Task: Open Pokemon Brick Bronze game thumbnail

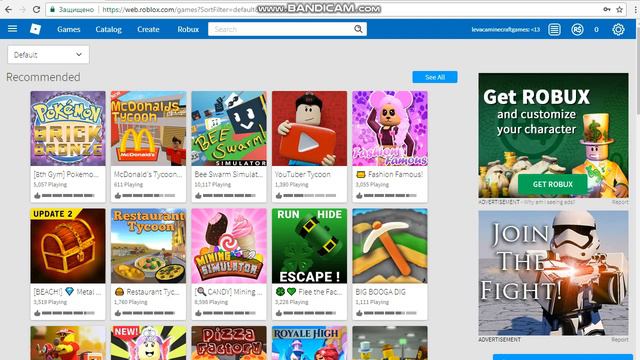Action: (x=68, y=128)
